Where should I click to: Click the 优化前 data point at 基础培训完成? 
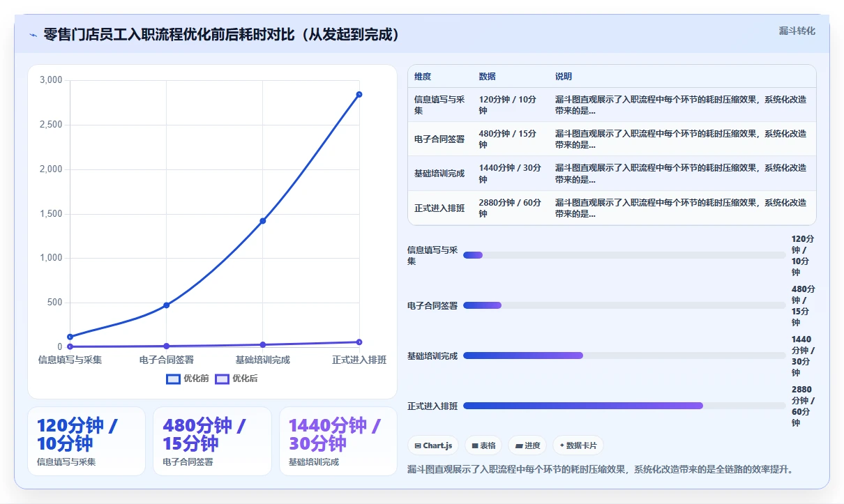pyautogui.click(x=263, y=221)
